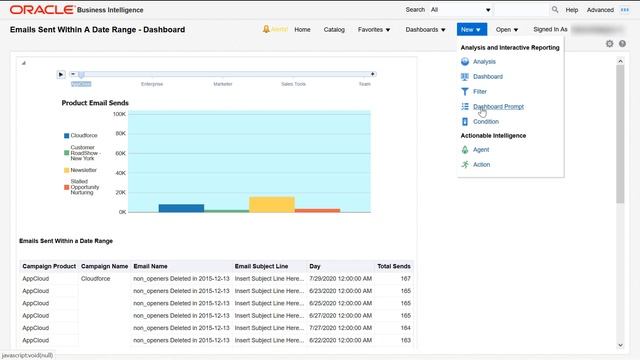Click the Alerts bell icon
The height and width of the screenshot is (360, 640).
(266, 29)
